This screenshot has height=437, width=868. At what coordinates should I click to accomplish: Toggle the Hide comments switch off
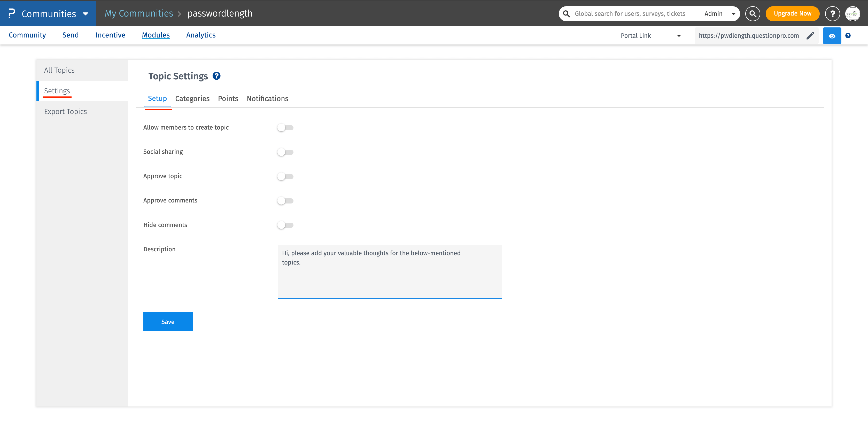coord(285,225)
